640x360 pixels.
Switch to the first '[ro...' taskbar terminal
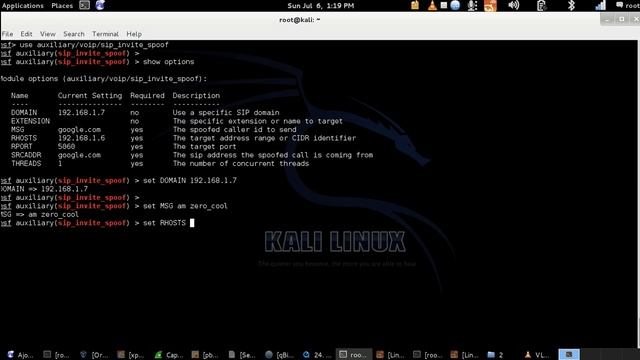point(57,355)
